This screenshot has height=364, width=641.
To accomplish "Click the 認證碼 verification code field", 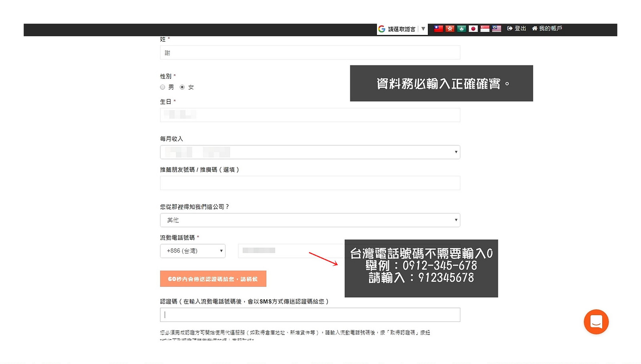I will pyautogui.click(x=310, y=315).
